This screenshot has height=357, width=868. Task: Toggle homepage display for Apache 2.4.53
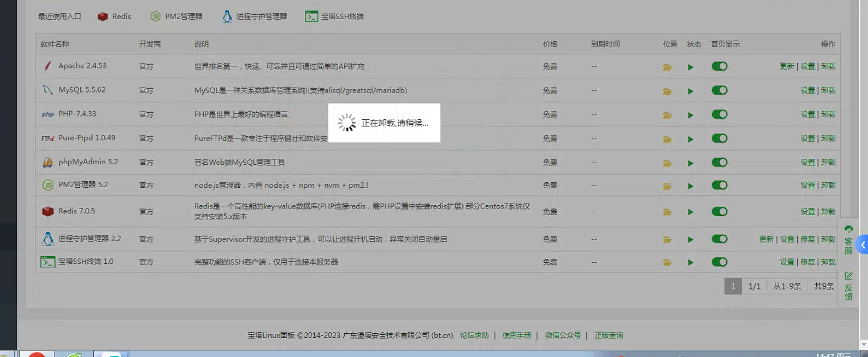click(x=719, y=66)
